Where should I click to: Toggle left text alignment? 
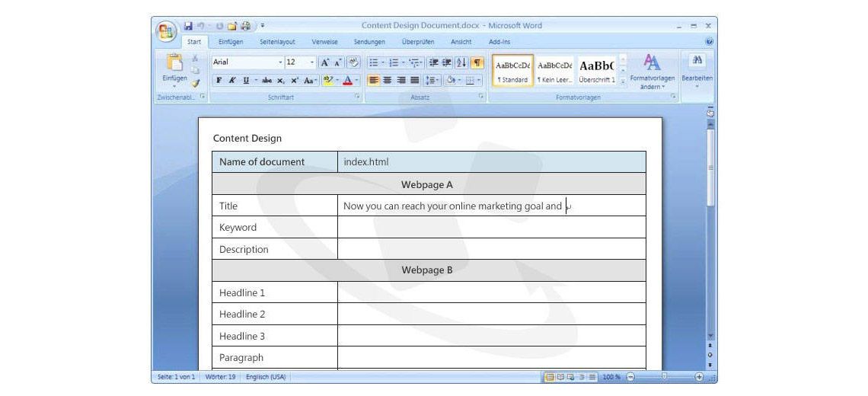pyautogui.click(x=374, y=80)
